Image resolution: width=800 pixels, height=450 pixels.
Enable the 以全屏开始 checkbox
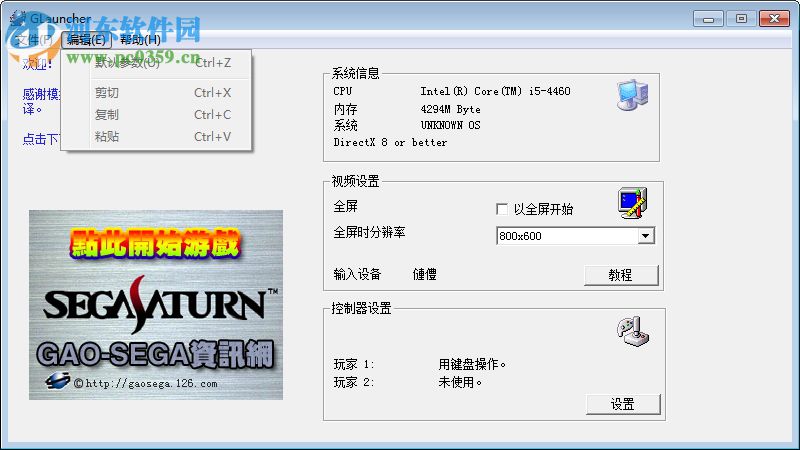coord(502,209)
